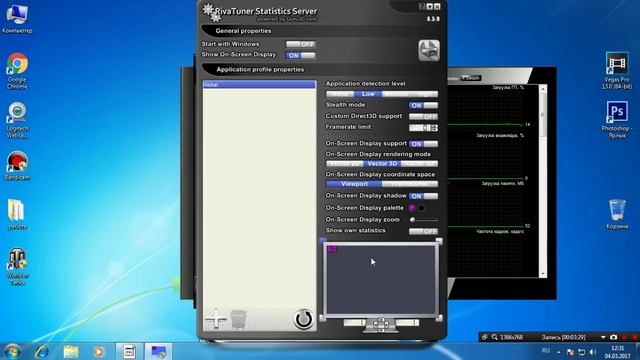The height and width of the screenshot is (360, 640).
Task: Select the World of Tanks desktop shortcut
Action: (17, 267)
